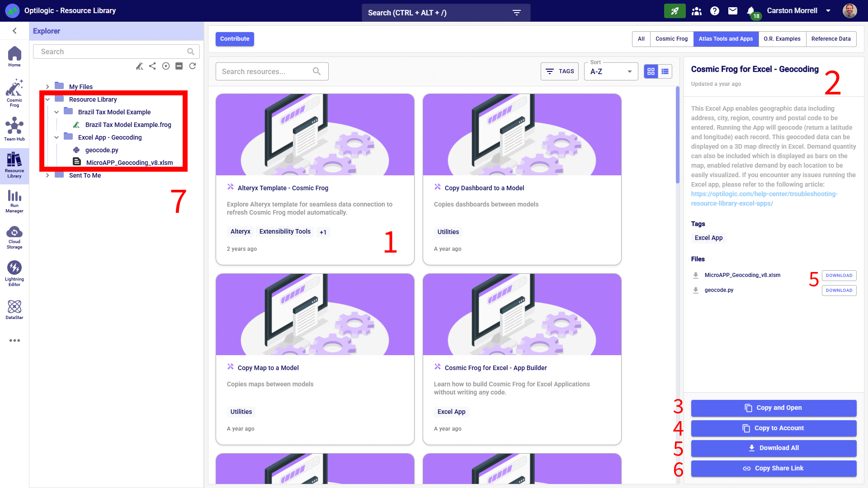Switch to grid card view
Screen dimensions: 868x488
[x=651, y=71]
